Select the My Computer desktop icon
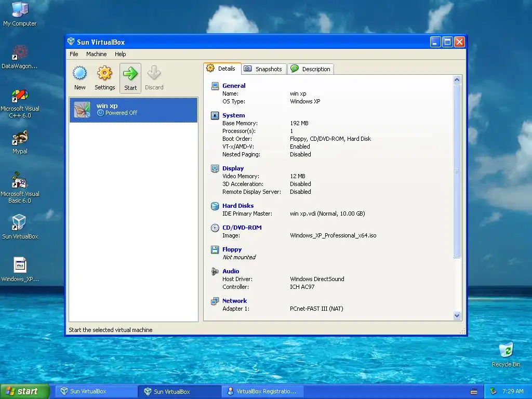Image resolution: width=532 pixels, height=399 pixels. [20, 14]
